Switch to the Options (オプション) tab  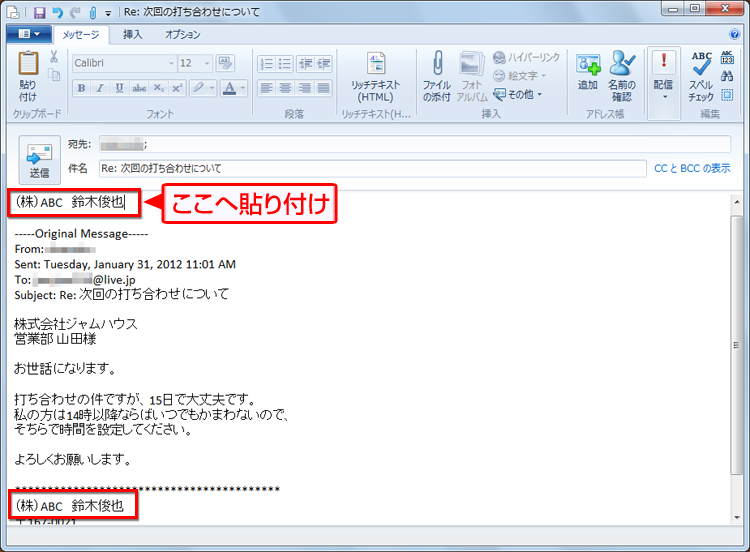(183, 34)
